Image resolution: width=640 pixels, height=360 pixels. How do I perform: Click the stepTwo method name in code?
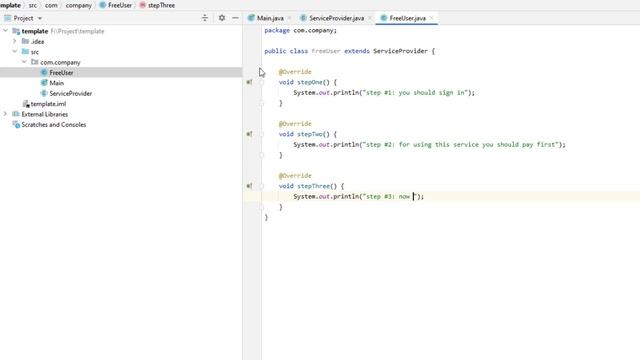click(309, 134)
